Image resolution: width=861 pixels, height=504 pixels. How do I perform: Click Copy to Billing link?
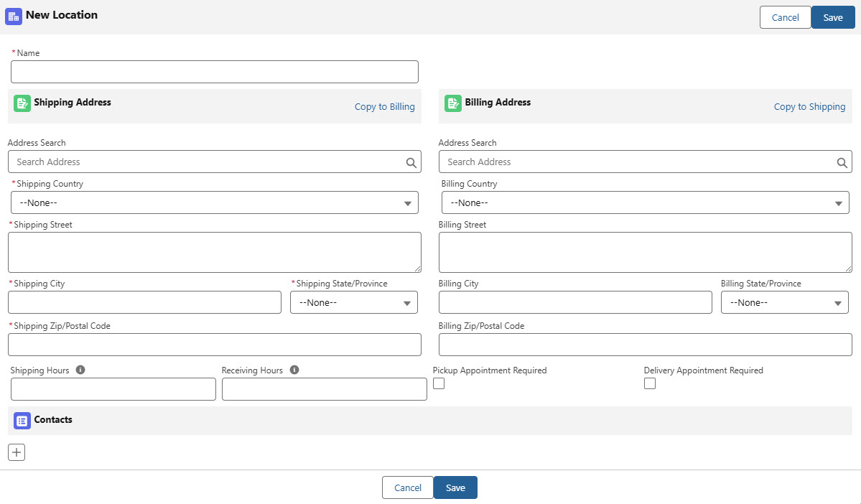[384, 106]
